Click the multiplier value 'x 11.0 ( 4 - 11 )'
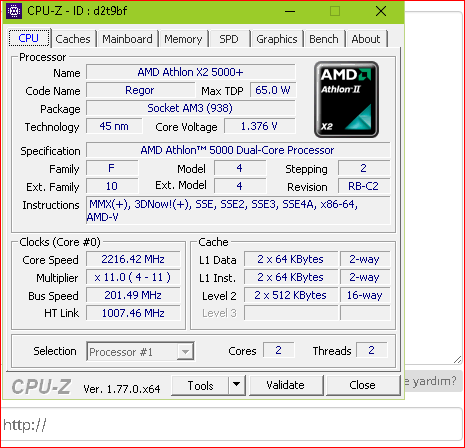 click(133, 277)
